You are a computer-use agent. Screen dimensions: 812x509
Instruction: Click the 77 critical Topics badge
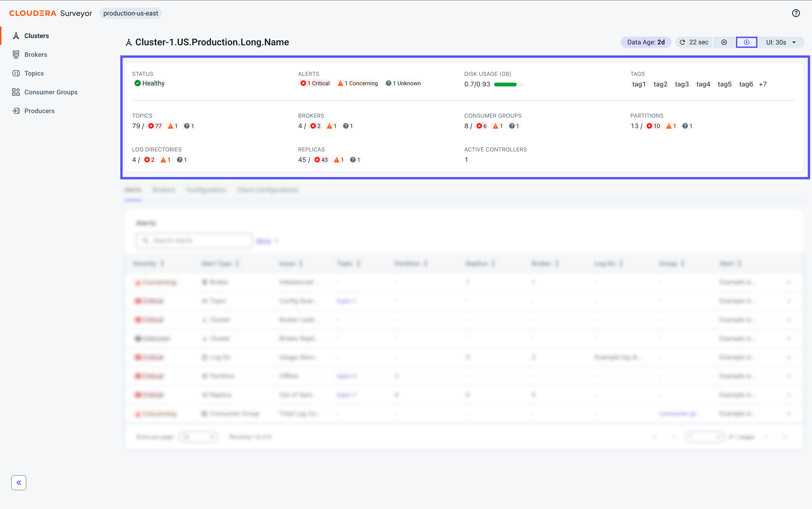pyautogui.click(x=155, y=126)
